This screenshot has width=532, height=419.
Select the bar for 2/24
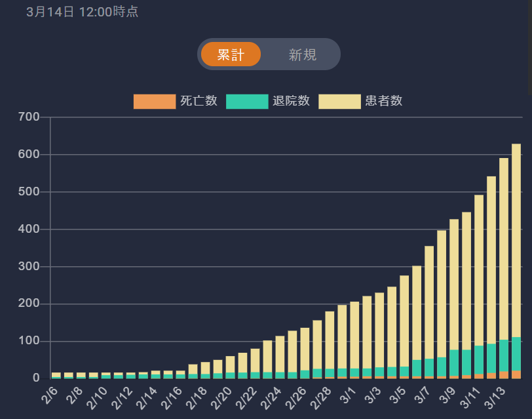click(x=280, y=357)
